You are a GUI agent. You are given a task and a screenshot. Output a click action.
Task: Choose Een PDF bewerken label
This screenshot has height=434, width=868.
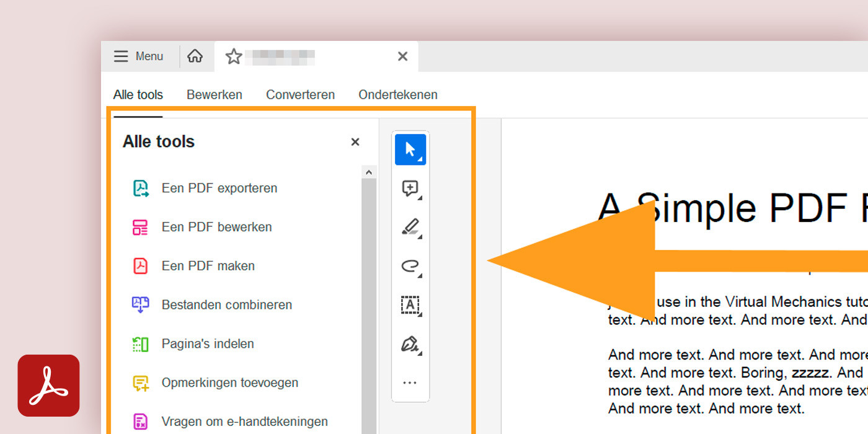tap(217, 228)
